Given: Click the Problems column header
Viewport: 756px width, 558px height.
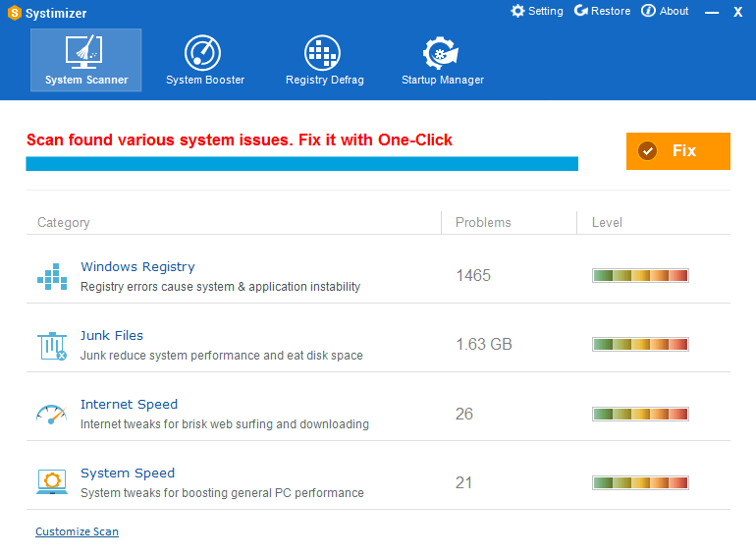Looking at the screenshot, I should [483, 222].
